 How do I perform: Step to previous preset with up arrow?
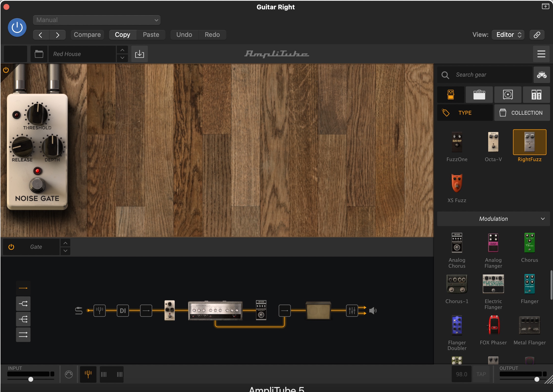122,50
